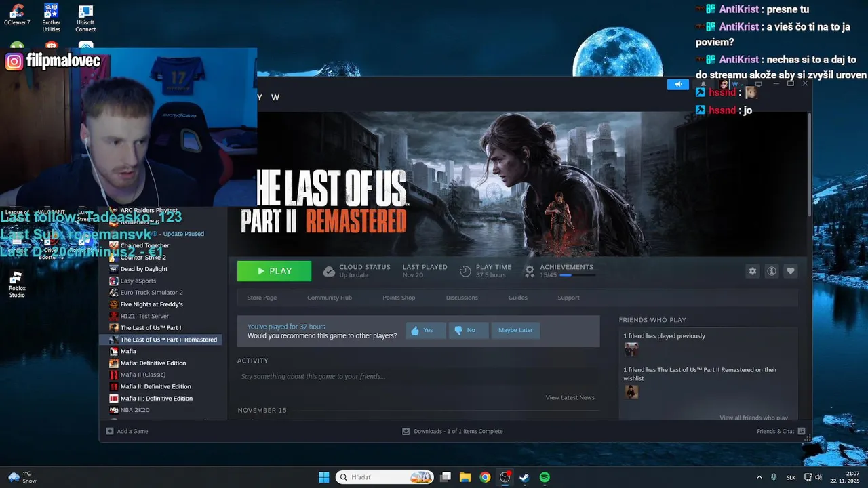Open the weather widget showing Snow
This screenshot has height=488, width=868.
tap(22, 477)
